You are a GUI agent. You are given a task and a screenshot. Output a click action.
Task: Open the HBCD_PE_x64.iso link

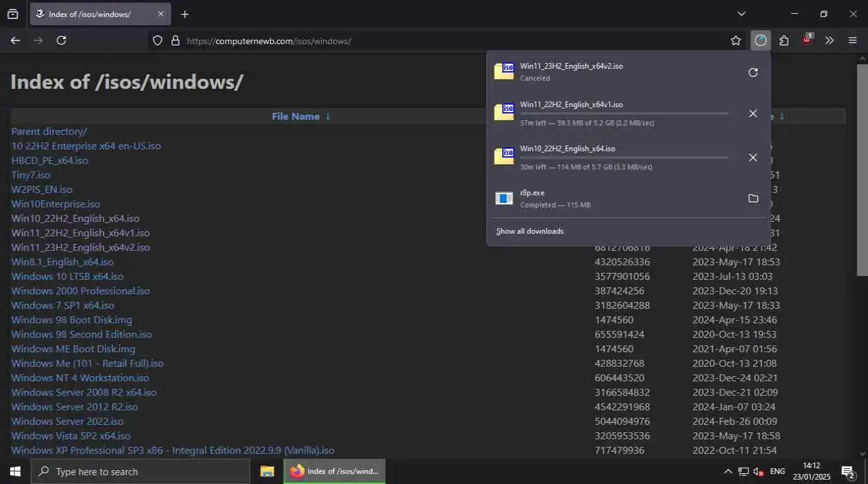(50, 161)
